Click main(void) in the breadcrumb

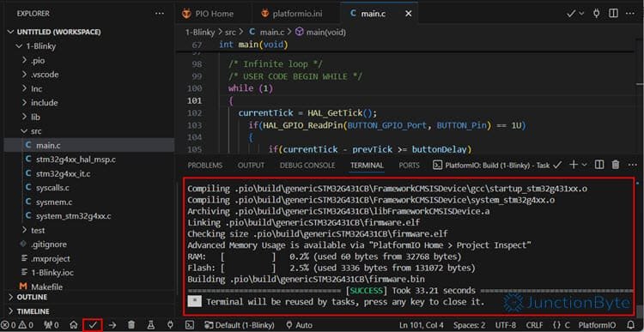click(321, 32)
